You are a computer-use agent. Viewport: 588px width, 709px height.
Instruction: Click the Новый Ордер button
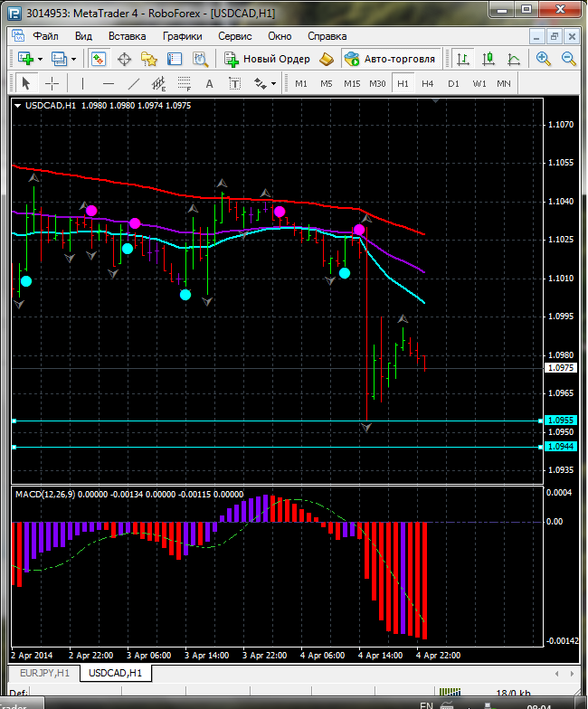268,59
